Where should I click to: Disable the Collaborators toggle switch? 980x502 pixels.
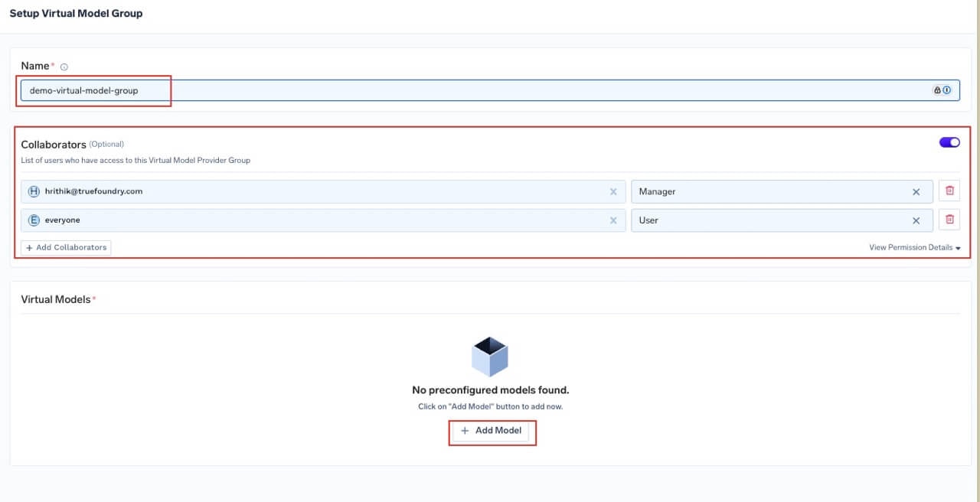point(949,142)
